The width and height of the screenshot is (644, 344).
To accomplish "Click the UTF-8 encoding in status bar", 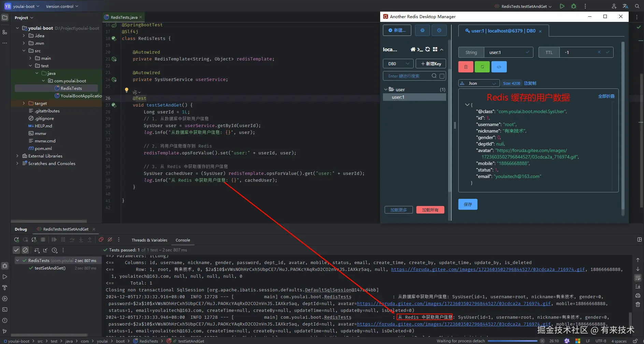I will pyautogui.click(x=601, y=341).
